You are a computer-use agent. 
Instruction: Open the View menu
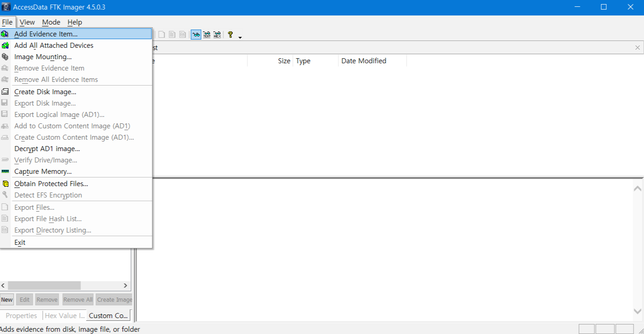(27, 22)
